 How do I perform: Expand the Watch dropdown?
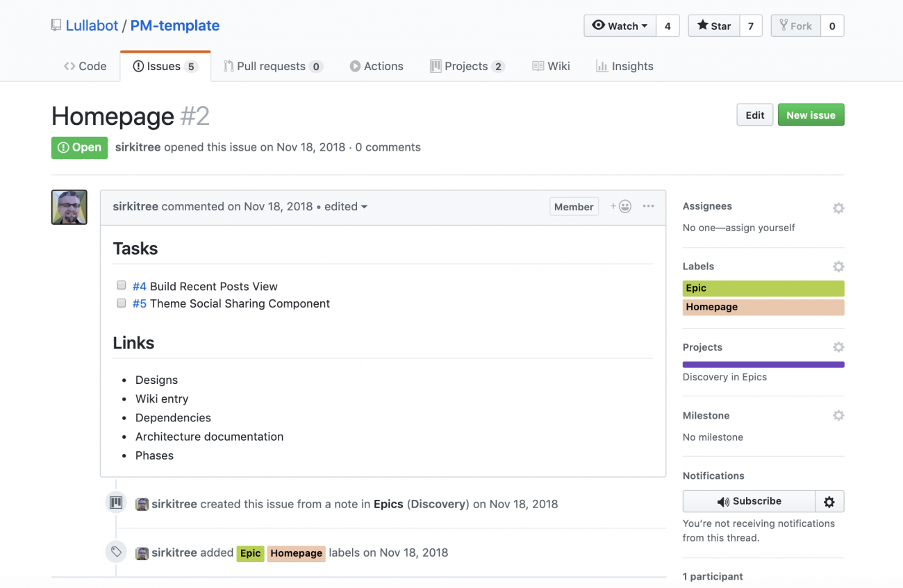(x=620, y=26)
